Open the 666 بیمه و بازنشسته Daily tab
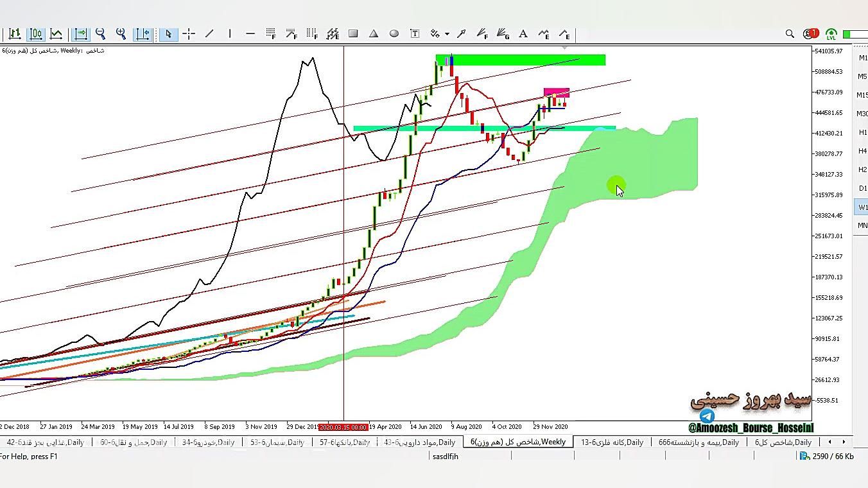This screenshot has width=868, height=488. (699, 442)
